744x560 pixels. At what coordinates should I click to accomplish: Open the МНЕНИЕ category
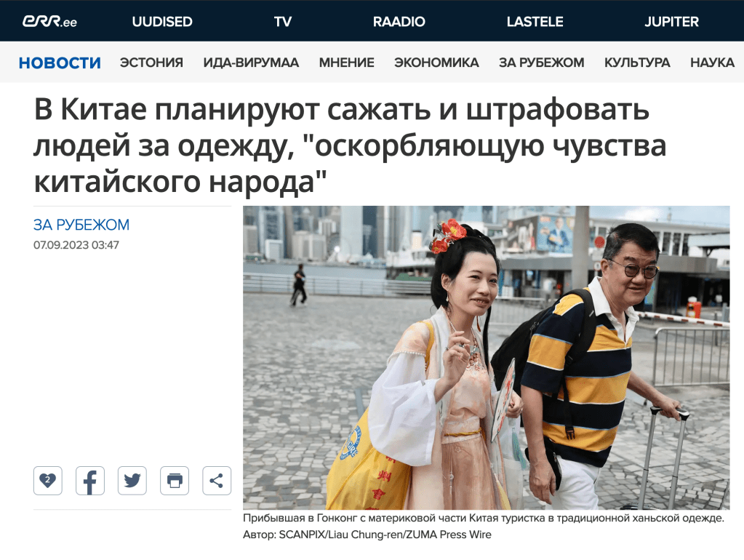(x=346, y=63)
